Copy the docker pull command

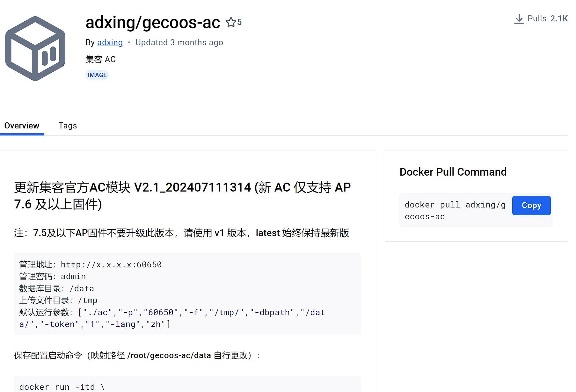(531, 205)
